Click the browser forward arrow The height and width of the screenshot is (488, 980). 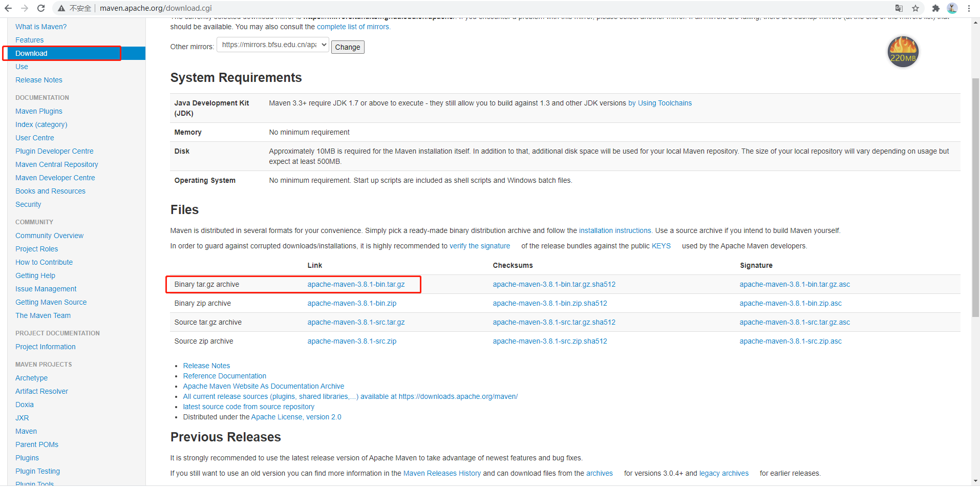click(x=25, y=8)
